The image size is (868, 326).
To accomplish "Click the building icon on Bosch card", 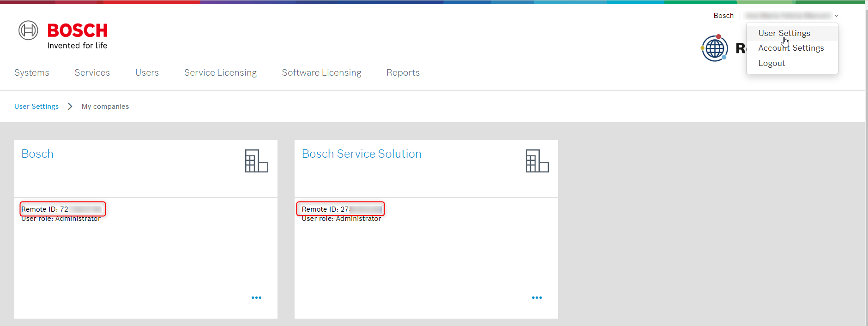I will [256, 161].
